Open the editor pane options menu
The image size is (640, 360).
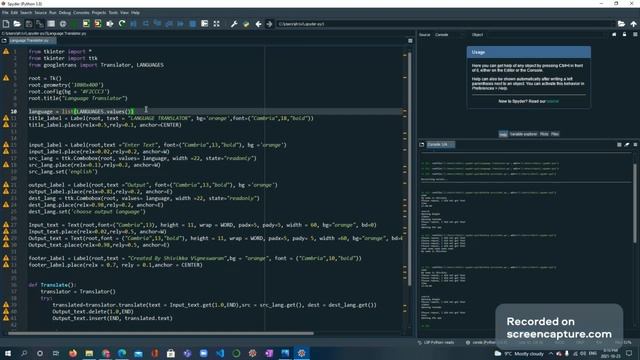[410, 41]
